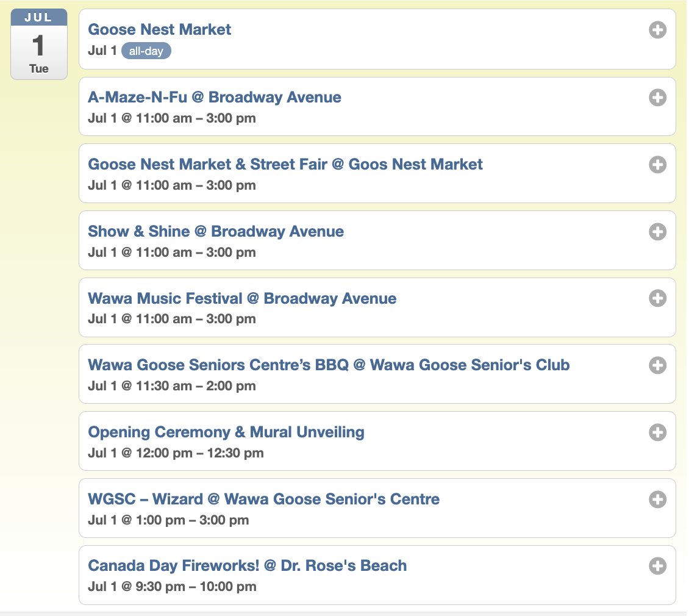Select Show & Shine @ Broadway Avenue title
This screenshot has height=616, width=689.
point(216,231)
